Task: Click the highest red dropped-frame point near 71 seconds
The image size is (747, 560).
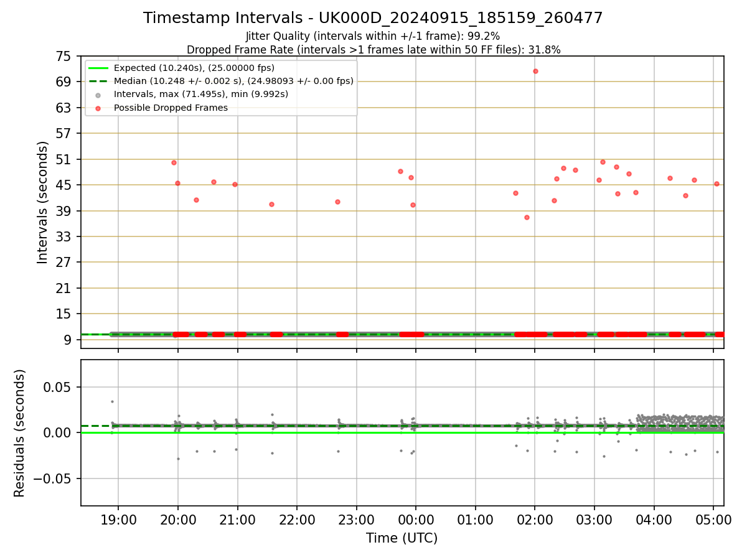Action: (x=535, y=71)
